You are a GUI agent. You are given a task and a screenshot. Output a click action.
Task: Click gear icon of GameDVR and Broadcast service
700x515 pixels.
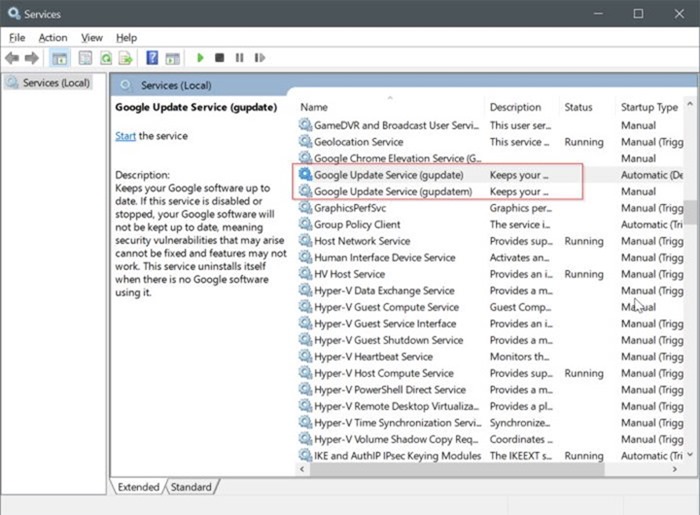305,125
